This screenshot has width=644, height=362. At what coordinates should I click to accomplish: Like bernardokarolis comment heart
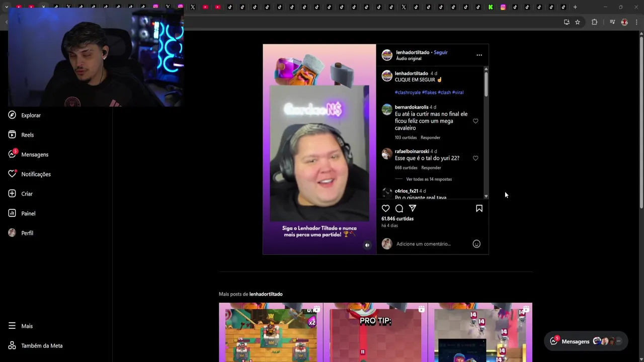(x=475, y=121)
